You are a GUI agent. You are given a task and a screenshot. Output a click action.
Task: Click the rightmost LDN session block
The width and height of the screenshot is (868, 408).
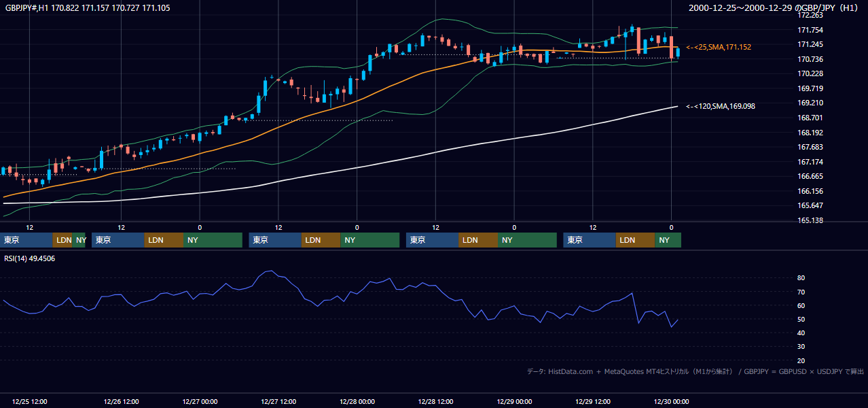click(636, 240)
